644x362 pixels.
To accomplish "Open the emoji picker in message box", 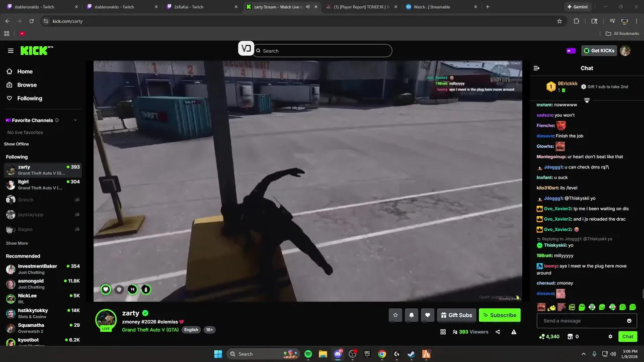I will pos(629,321).
